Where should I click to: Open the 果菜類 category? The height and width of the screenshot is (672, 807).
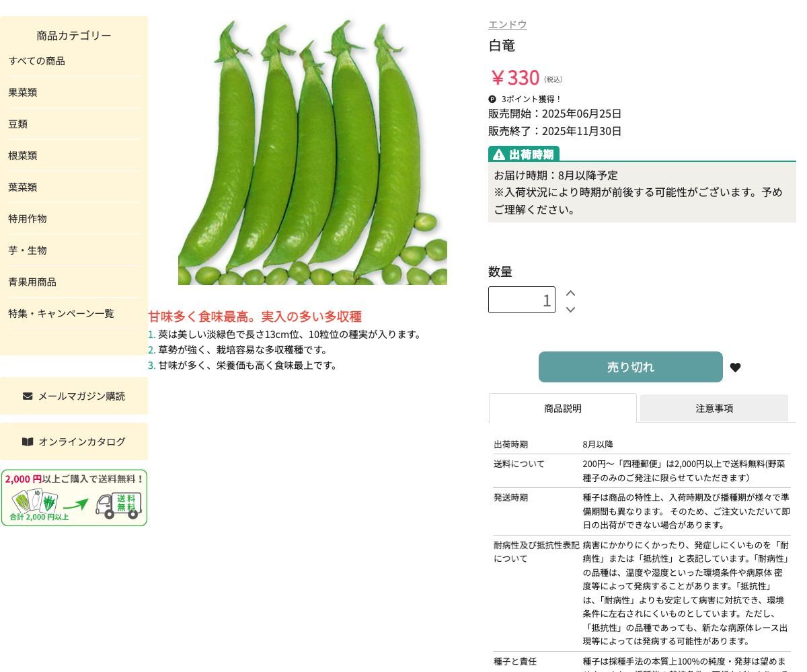pyautogui.click(x=22, y=92)
